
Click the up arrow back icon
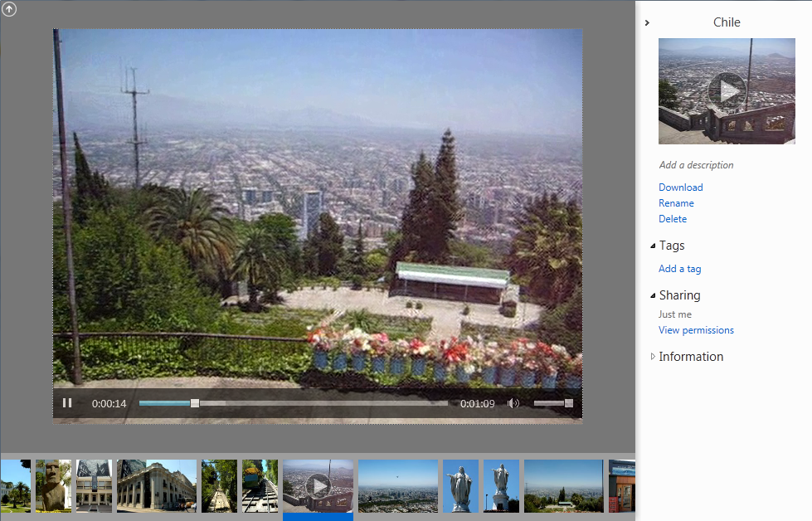tap(9, 9)
